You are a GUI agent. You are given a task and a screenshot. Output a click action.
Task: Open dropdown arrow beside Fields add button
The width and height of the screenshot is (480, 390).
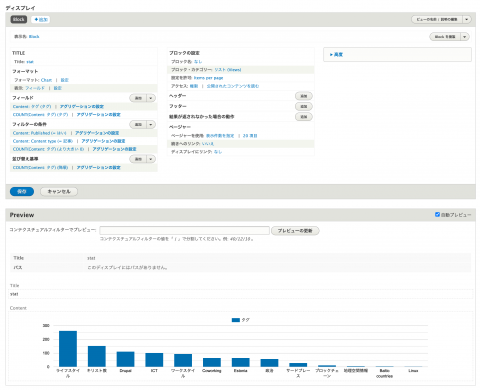coord(151,98)
